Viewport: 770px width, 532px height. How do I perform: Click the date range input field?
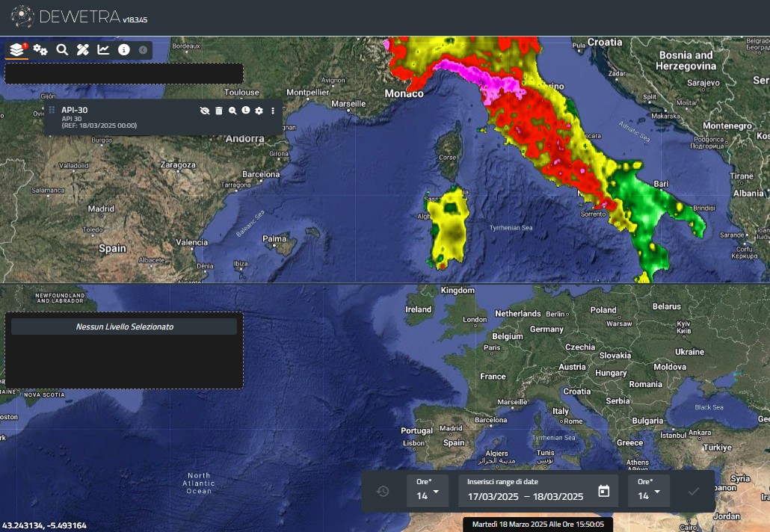click(x=526, y=496)
